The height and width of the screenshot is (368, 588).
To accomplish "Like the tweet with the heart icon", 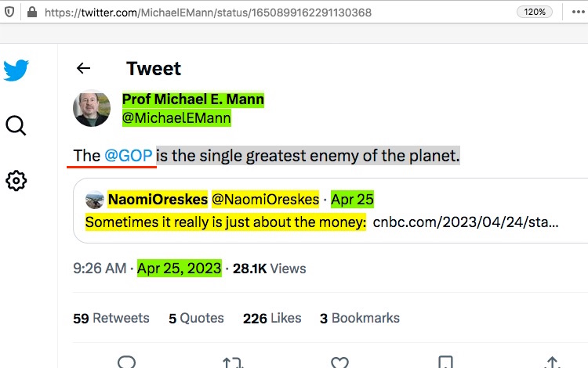I will point(339,363).
